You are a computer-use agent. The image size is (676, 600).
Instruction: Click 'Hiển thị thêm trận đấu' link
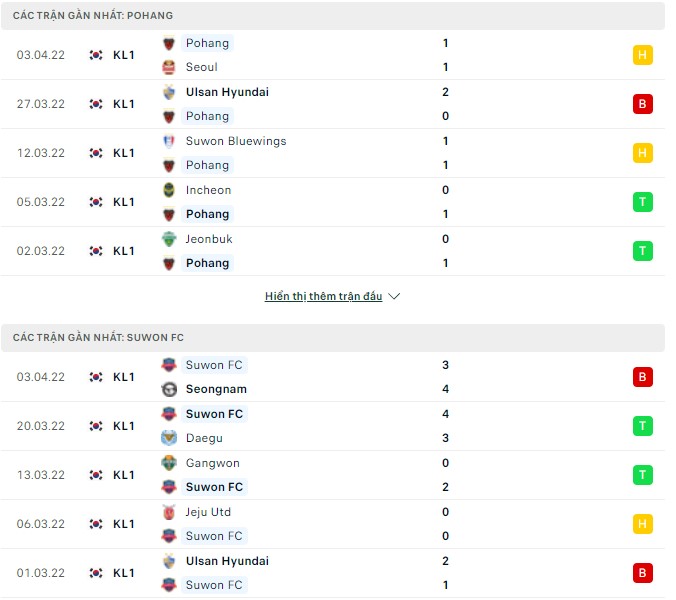click(x=323, y=297)
